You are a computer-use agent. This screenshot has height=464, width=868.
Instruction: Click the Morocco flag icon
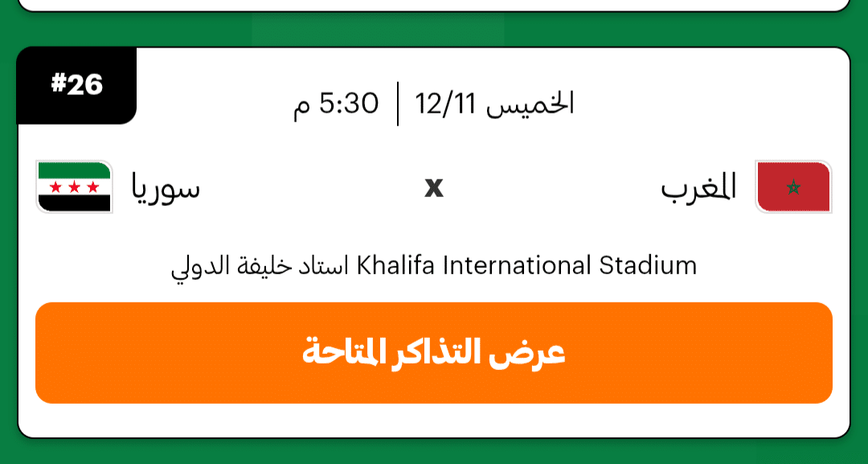793,187
